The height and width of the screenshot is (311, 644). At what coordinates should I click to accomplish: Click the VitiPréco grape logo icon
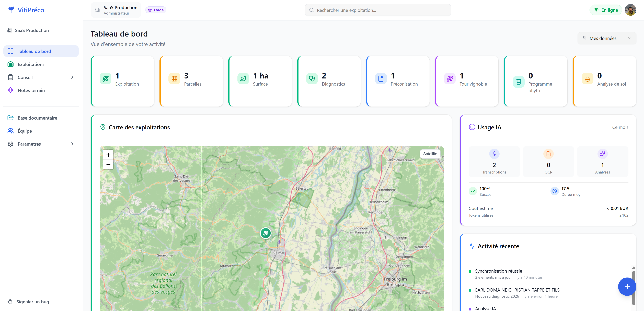coord(11,10)
